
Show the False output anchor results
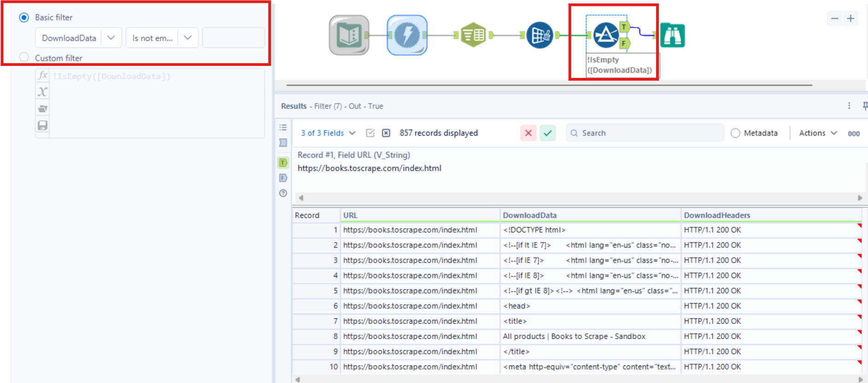pyautogui.click(x=283, y=178)
